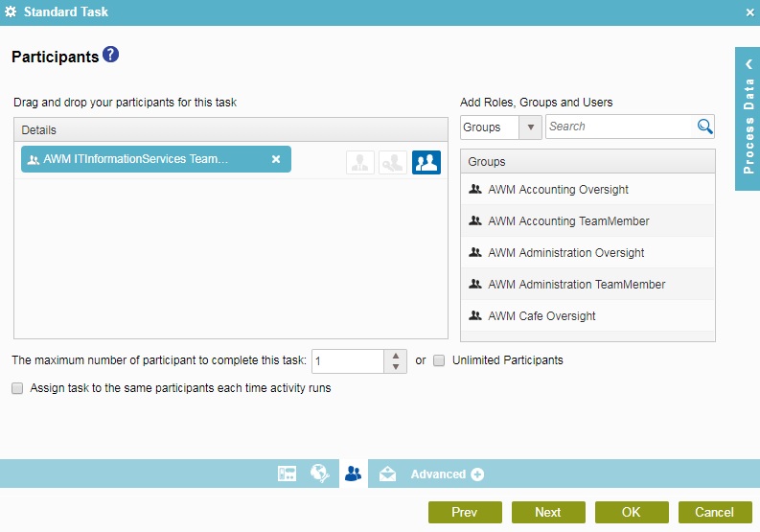Select the role participant key icon

point(393,163)
